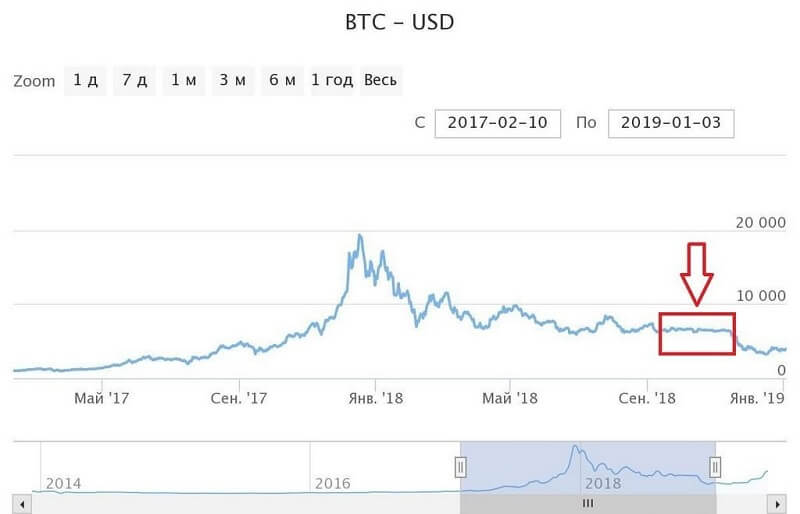Switch zoom to 6 м

[281, 81]
